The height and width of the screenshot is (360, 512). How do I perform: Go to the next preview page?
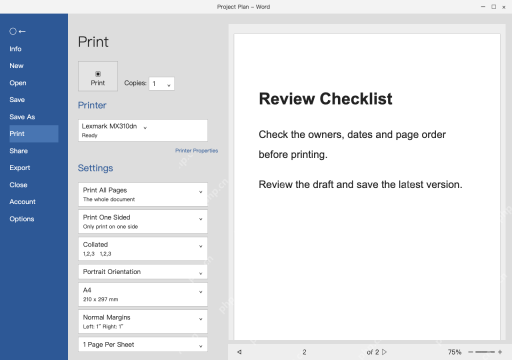pyautogui.click(x=384, y=352)
